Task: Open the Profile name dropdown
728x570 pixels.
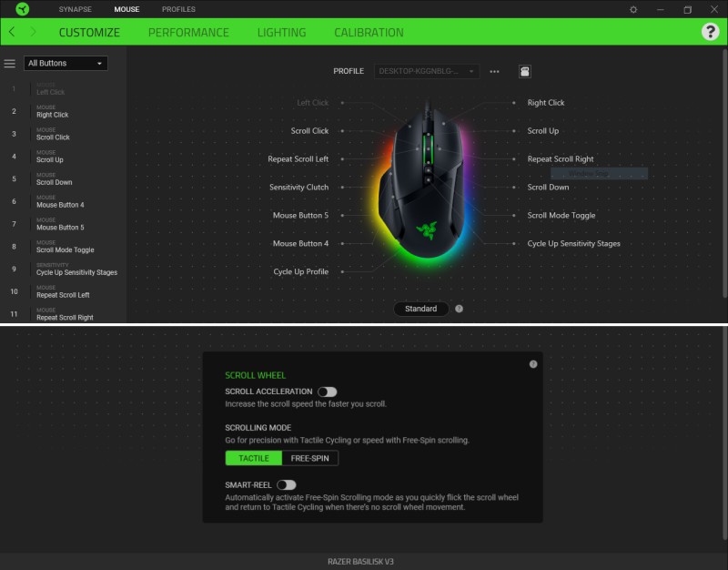Action: [426, 71]
